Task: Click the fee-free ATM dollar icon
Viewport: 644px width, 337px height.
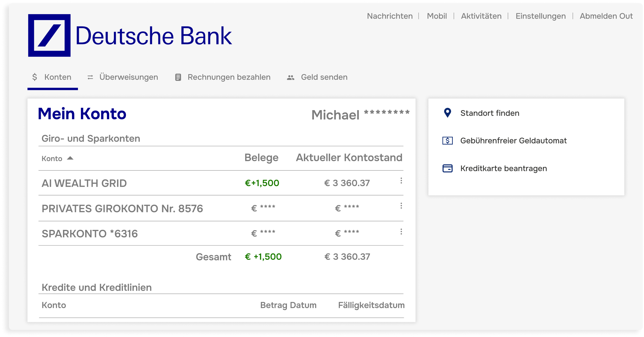Action: pyautogui.click(x=447, y=140)
